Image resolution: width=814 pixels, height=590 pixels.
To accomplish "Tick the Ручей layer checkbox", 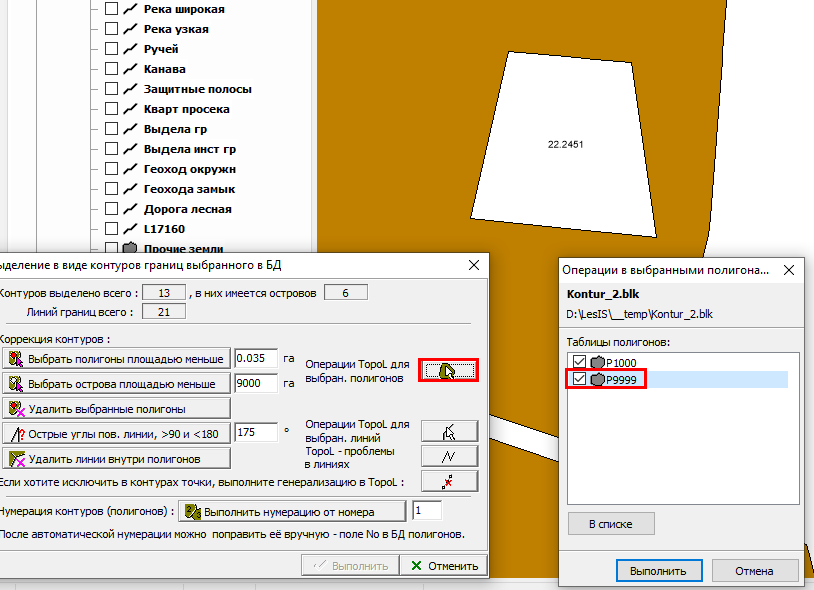I will coord(111,49).
